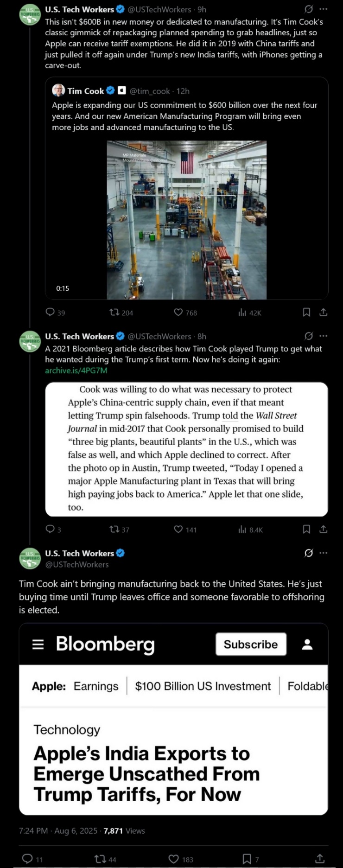Like the main tweet with 183 likes
This screenshot has height=868, width=343.
(x=174, y=859)
